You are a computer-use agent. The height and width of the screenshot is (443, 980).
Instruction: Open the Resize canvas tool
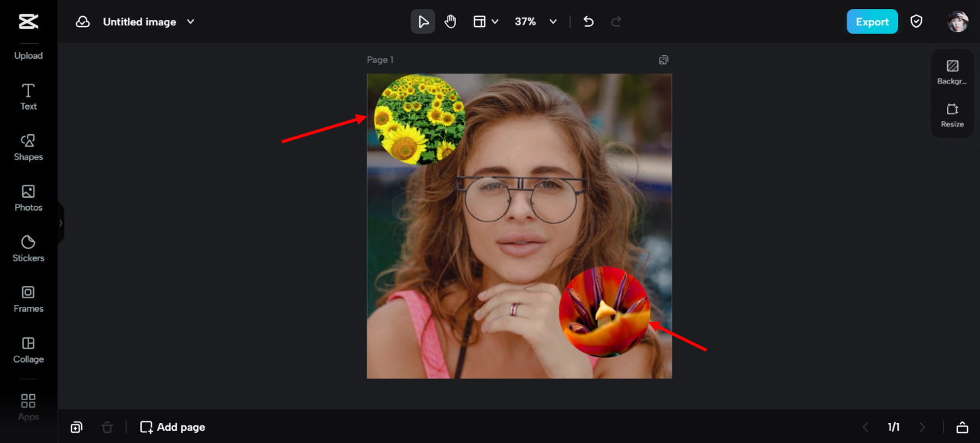point(952,115)
